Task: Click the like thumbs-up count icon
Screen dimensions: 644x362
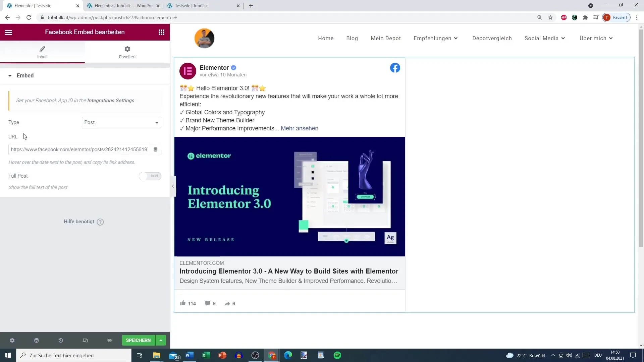Action: (183, 303)
